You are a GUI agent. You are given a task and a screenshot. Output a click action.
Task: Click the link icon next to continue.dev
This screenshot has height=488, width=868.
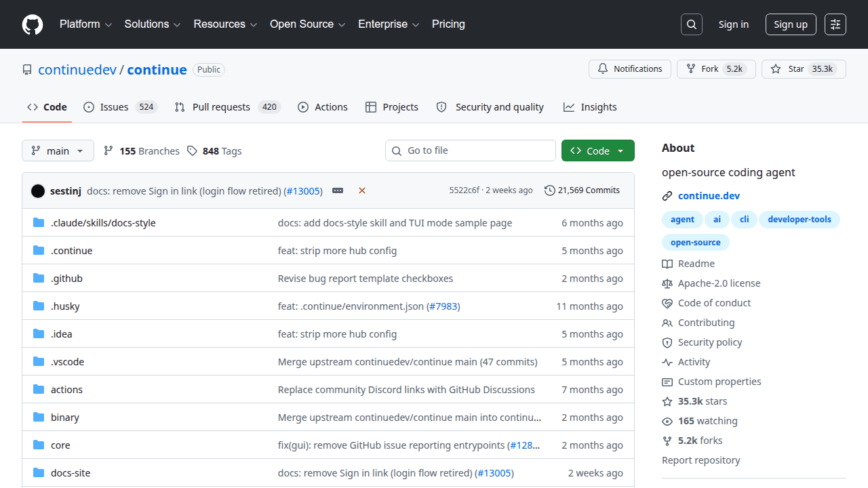coord(667,196)
